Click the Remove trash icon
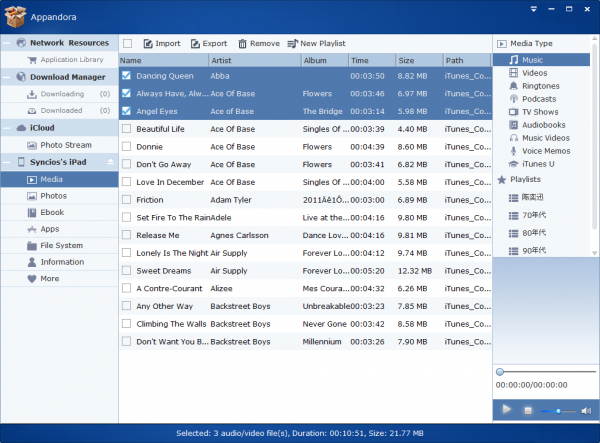 (243, 44)
